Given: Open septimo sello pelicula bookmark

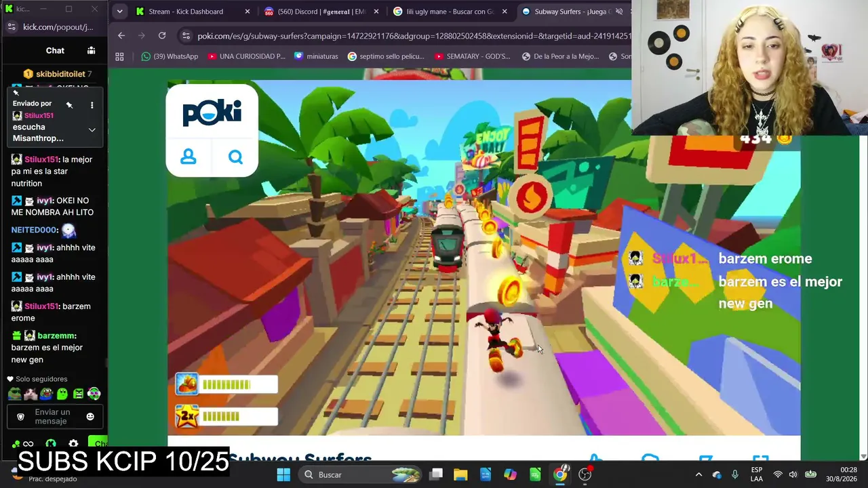Looking at the screenshot, I should pyautogui.click(x=386, y=56).
